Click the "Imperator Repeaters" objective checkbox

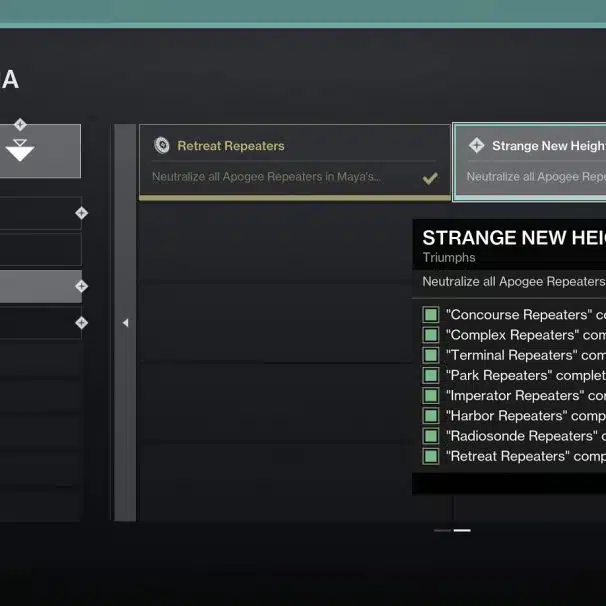[x=431, y=395]
